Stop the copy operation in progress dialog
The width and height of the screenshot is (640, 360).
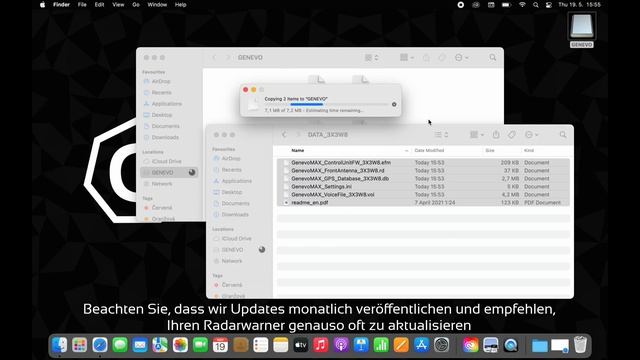394,104
